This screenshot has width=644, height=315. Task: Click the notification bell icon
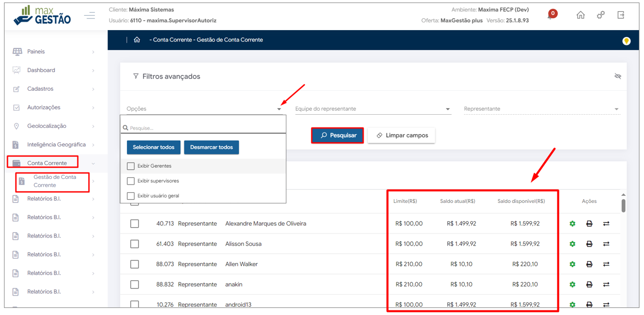click(551, 15)
